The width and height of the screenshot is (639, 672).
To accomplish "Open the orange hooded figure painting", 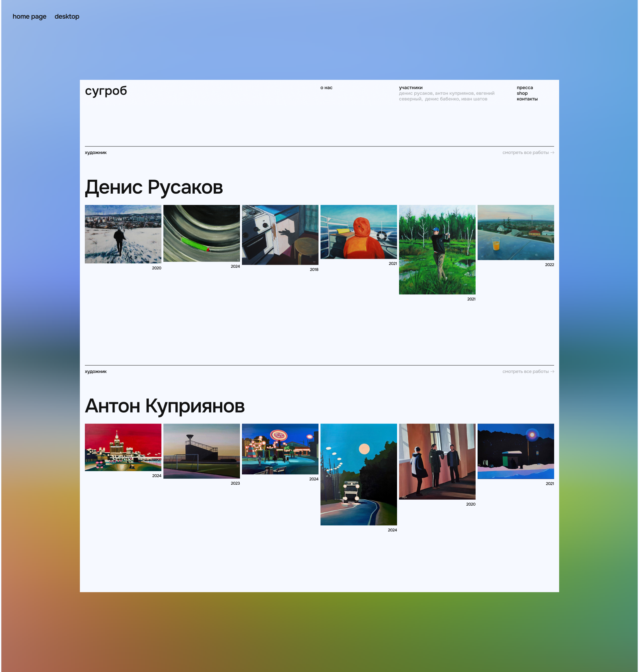I will point(358,232).
